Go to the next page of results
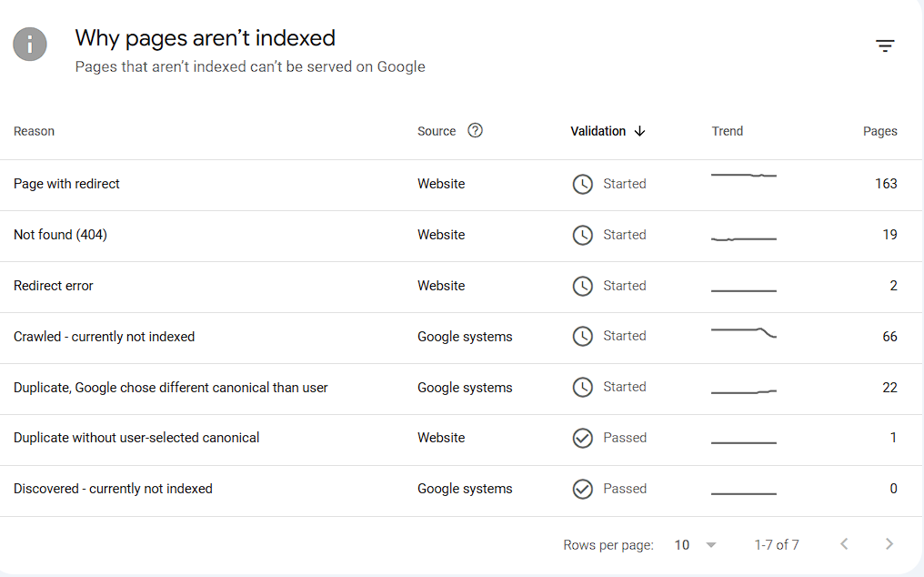Viewport: 924px width, 577px height. pyautogui.click(x=889, y=544)
